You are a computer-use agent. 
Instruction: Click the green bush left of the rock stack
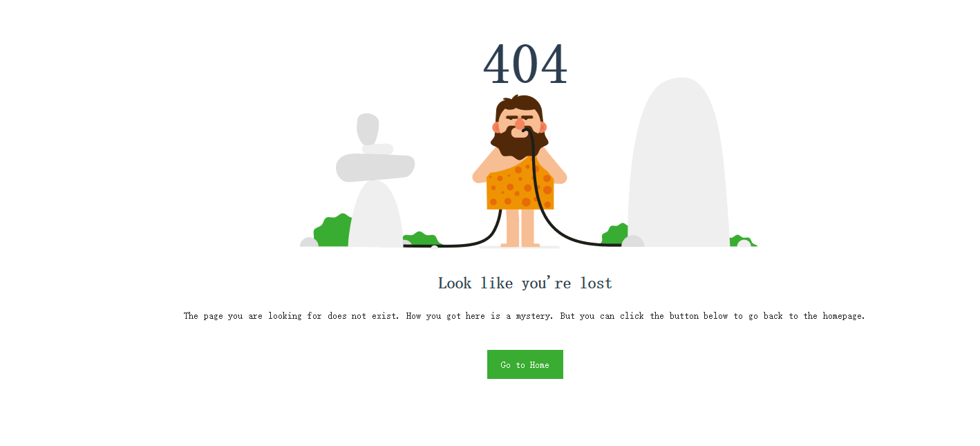pyautogui.click(x=333, y=231)
